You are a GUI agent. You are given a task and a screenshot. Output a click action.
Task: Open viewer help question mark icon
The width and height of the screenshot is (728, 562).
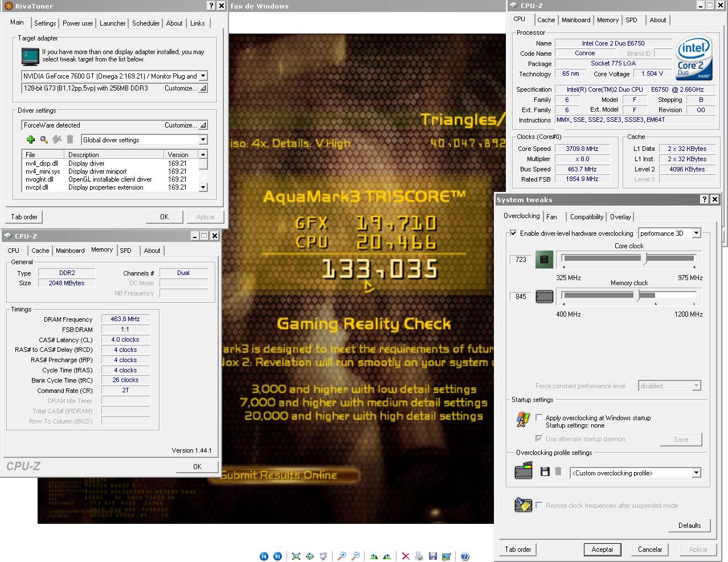tap(465, 556)
